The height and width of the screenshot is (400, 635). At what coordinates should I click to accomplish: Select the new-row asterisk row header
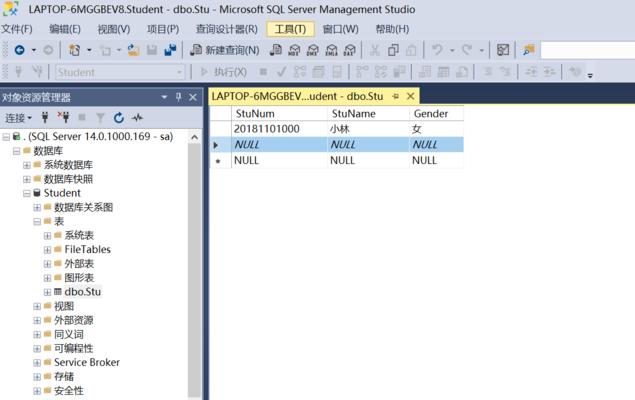click(x=220, y=161)
